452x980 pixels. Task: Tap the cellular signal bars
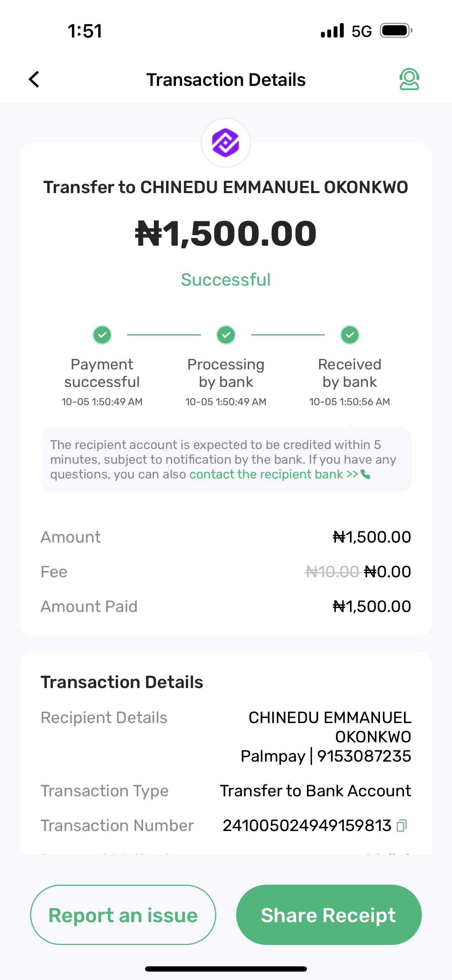point(332,31)
